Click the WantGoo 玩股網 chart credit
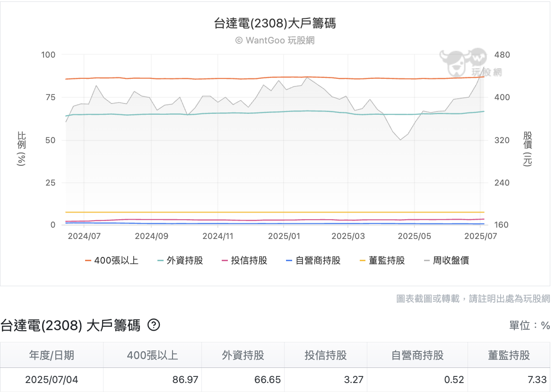 point(275,40)
